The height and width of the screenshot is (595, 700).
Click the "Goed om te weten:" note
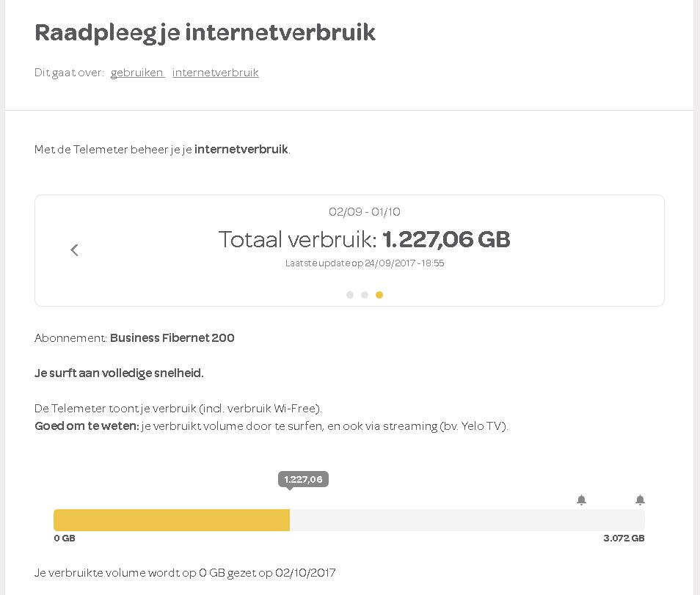(87, 426)
